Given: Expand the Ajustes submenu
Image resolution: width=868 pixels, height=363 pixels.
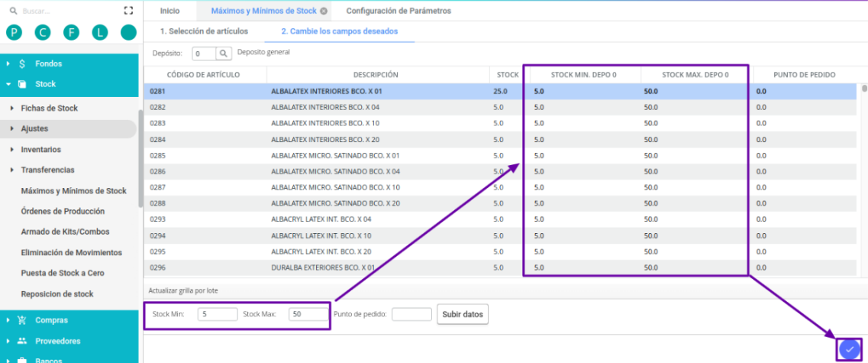Looking at the screenshot, I should 11,128.
